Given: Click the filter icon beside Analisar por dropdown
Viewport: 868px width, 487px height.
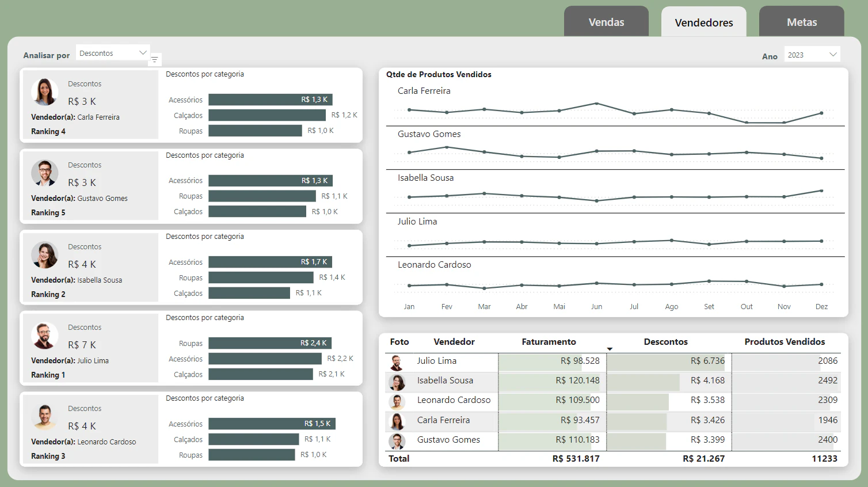Looking at the screenshot, I should point(154,60).
